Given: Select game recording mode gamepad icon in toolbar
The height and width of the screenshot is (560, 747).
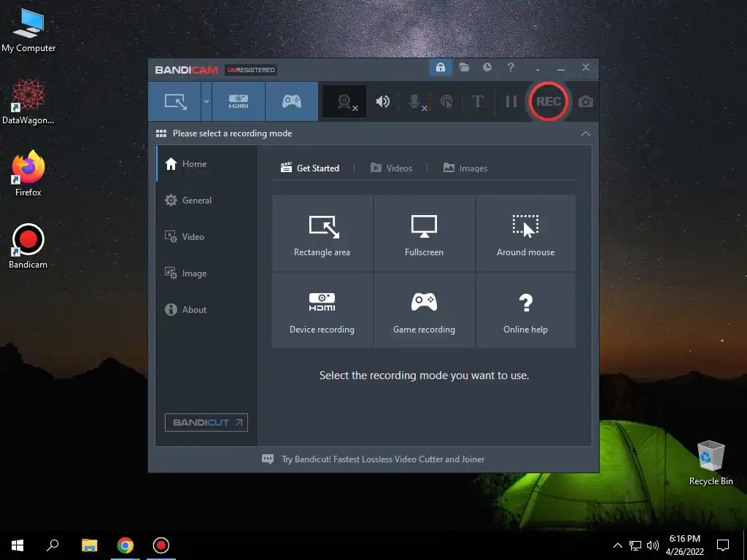Looking at the screenshot, I should (292, 101).
